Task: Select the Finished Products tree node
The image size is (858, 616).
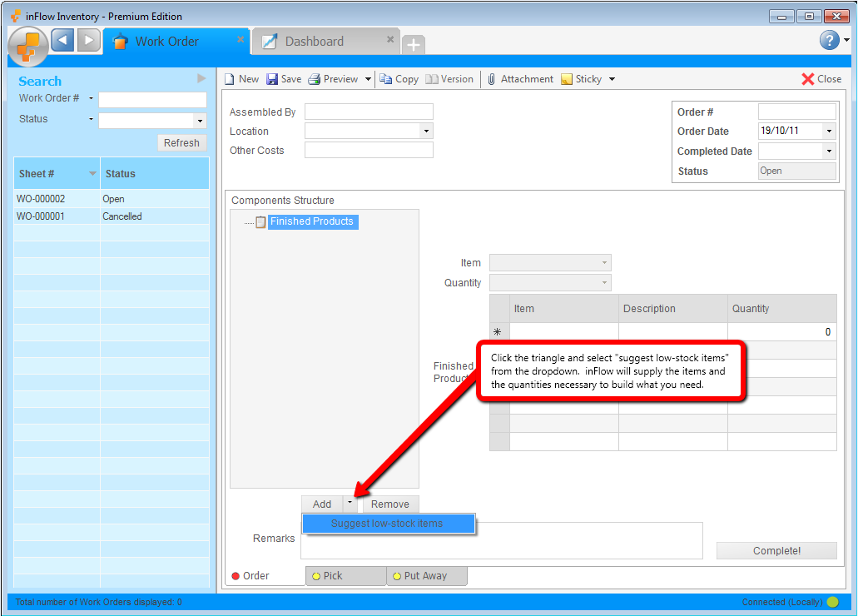Action: [312, 221]
